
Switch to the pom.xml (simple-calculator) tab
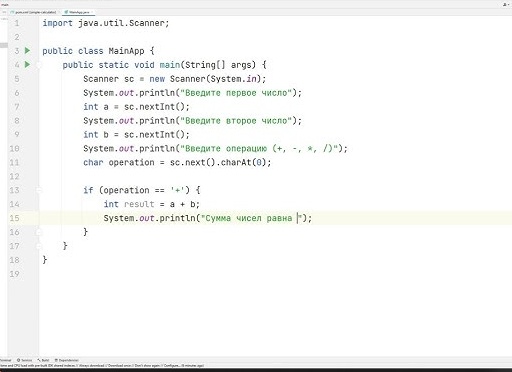pyautogui.click(x=35, y=12)
